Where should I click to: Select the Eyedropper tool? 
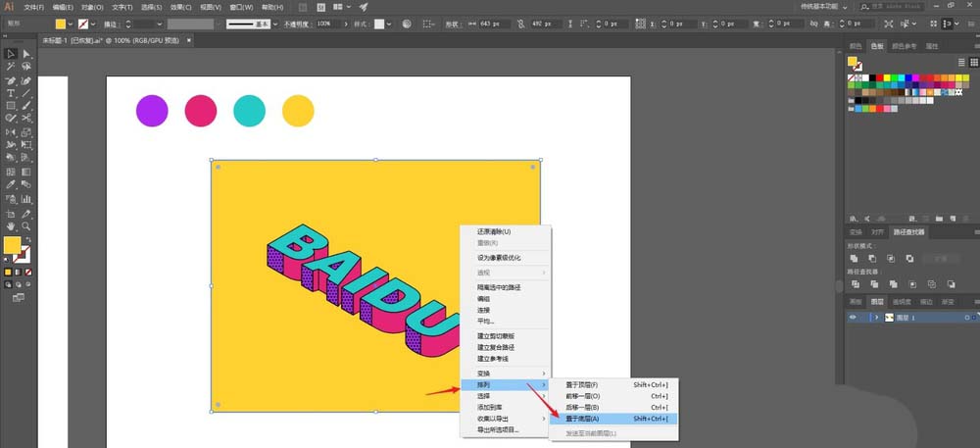click(11, 185)
